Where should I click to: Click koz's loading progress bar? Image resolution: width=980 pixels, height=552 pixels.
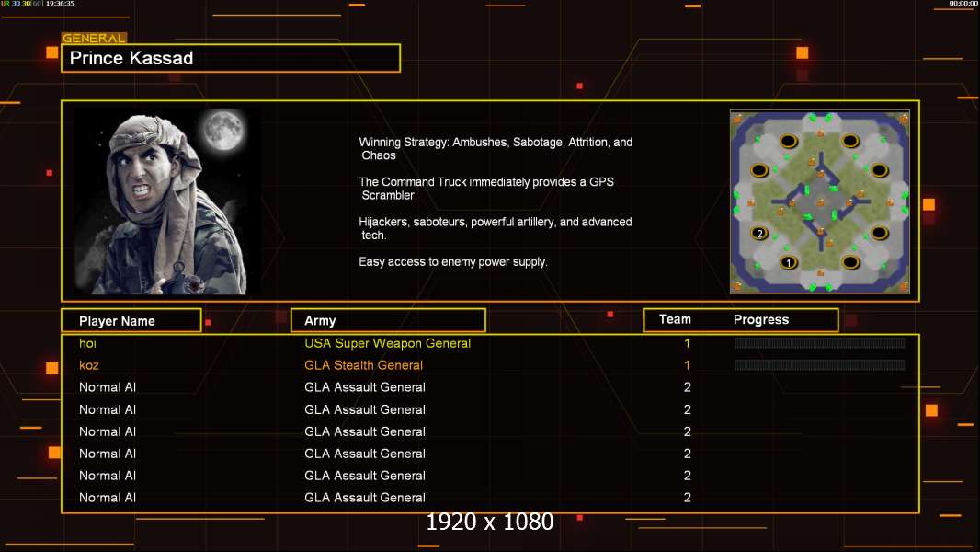pyautogui.click(x=820, y=365)
